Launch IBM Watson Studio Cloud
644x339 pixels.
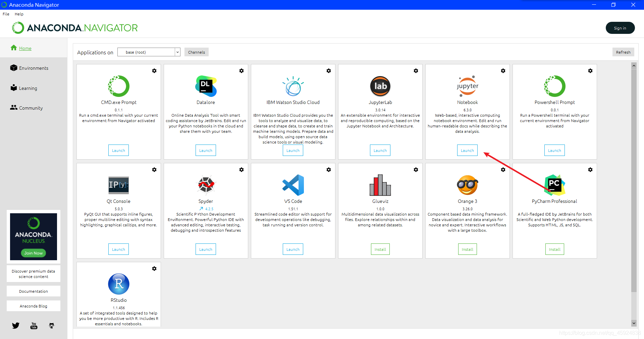pos(293,150)
